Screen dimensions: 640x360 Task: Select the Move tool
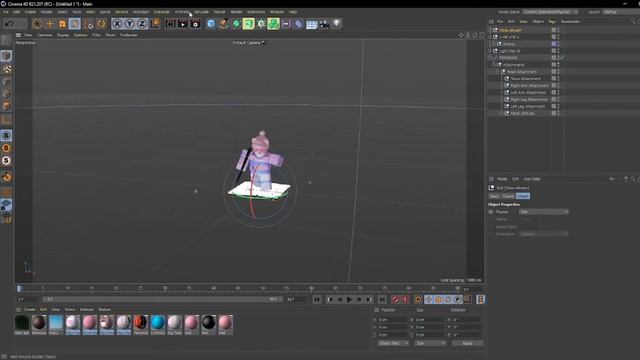49,24
